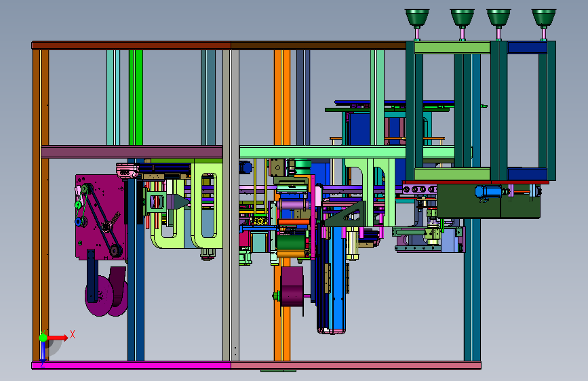Pick the teal right frame column
The width and height of the screenshot is (588, 381).
point(472,289)
